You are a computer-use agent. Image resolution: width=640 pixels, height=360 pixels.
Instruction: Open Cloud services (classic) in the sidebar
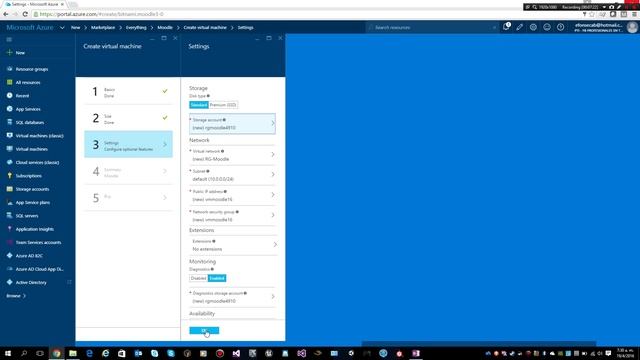click(x=37, y=162)
